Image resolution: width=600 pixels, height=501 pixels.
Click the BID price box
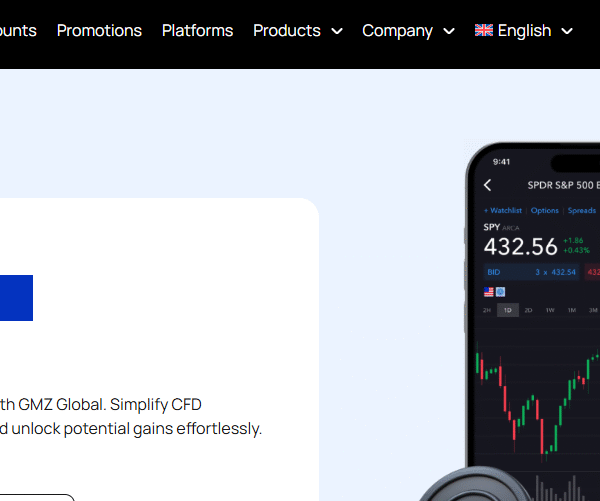530,272
